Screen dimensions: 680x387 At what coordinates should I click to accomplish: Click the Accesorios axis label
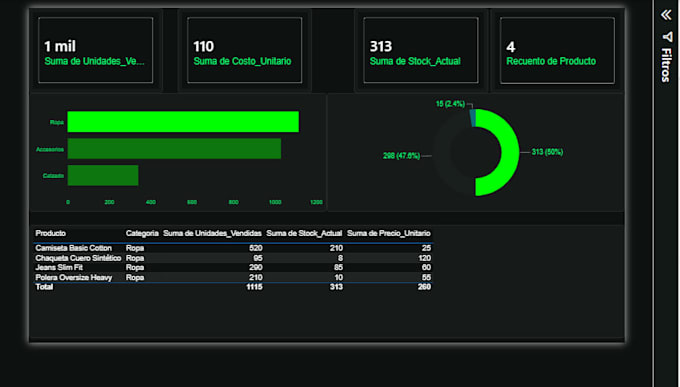[50, 149]
